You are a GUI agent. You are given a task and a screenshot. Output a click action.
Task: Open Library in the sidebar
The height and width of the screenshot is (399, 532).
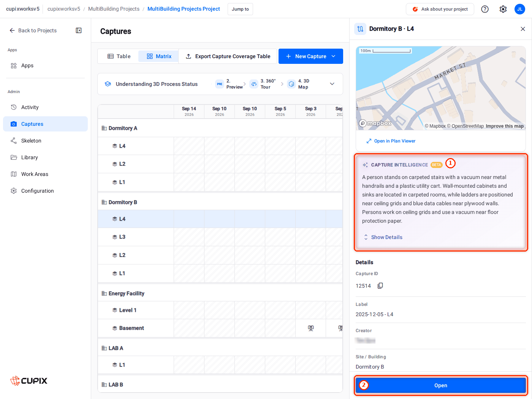46,157
